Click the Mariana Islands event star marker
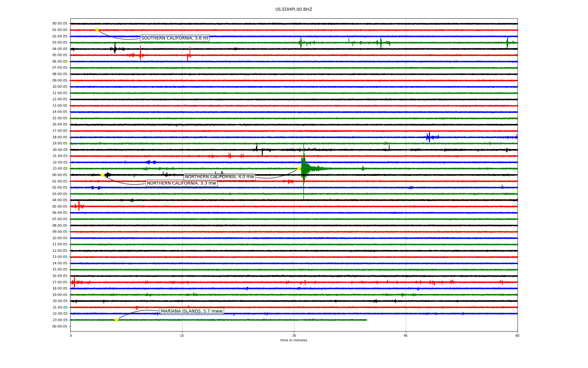 click(x=116, y=320)
